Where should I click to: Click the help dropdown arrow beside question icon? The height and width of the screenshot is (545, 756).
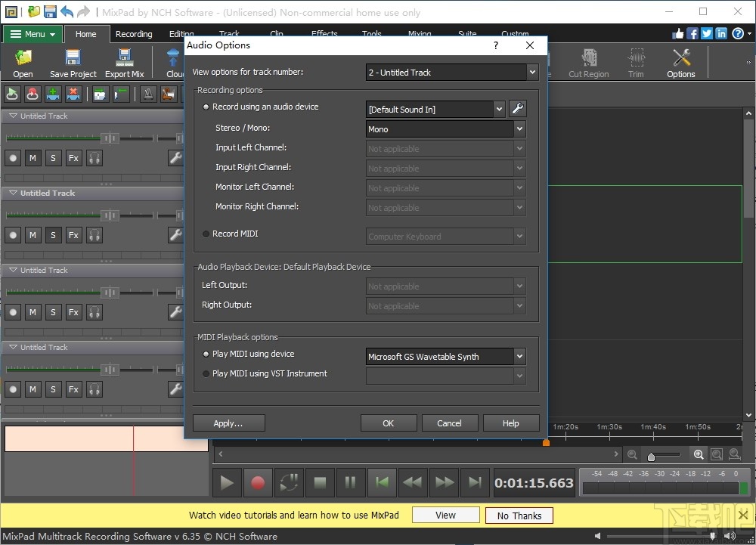coord(749,34)
